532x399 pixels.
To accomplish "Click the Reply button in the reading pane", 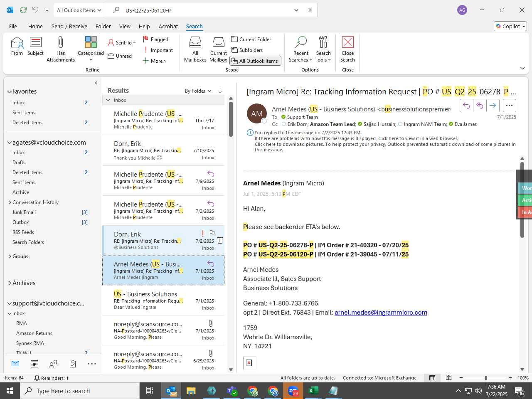I will [x=466, y=106].
